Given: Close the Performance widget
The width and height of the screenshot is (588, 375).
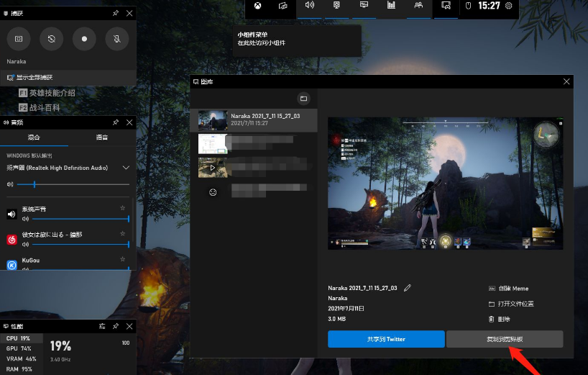Looking at the screenshot, I should click(129, 326).
